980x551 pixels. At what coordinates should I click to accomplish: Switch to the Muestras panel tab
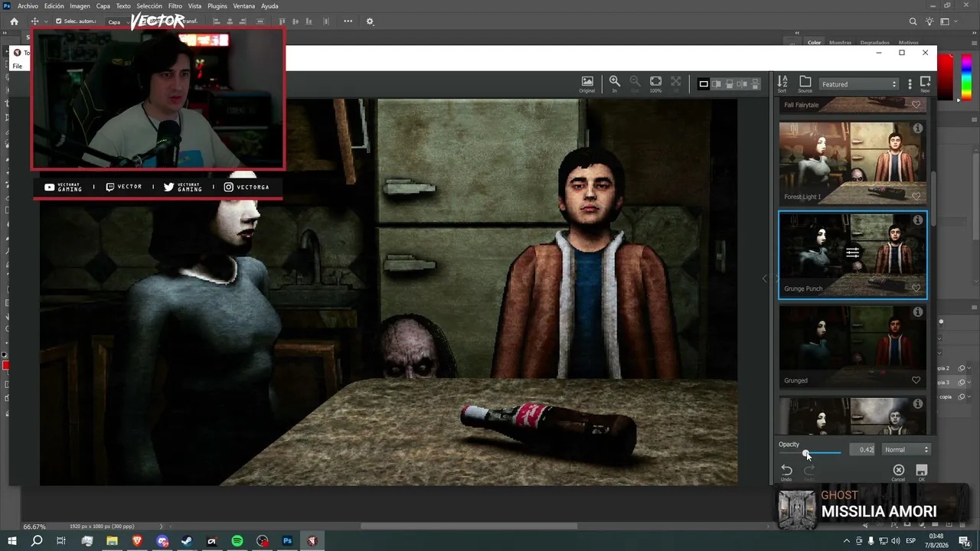point(840,43)
